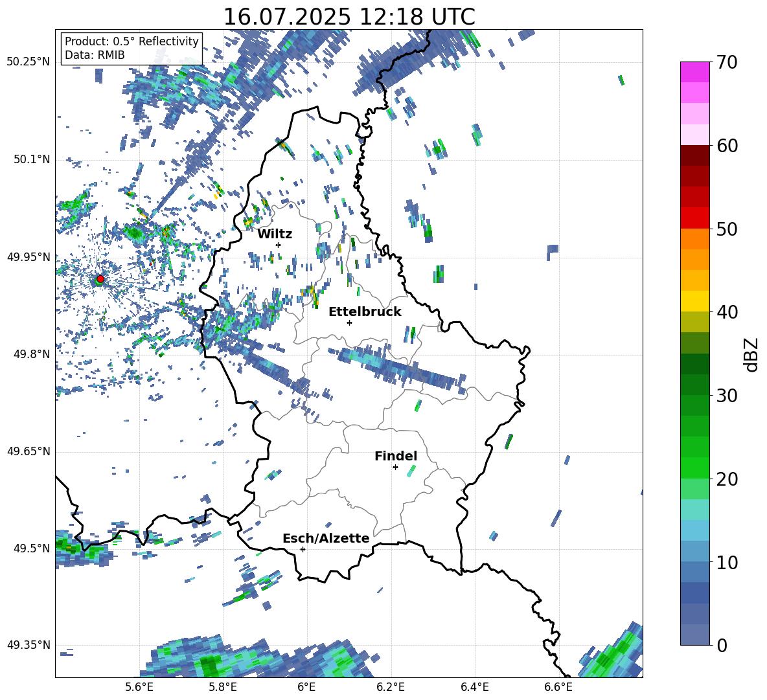Click the longitude label 6.2°E

(391, 687)
